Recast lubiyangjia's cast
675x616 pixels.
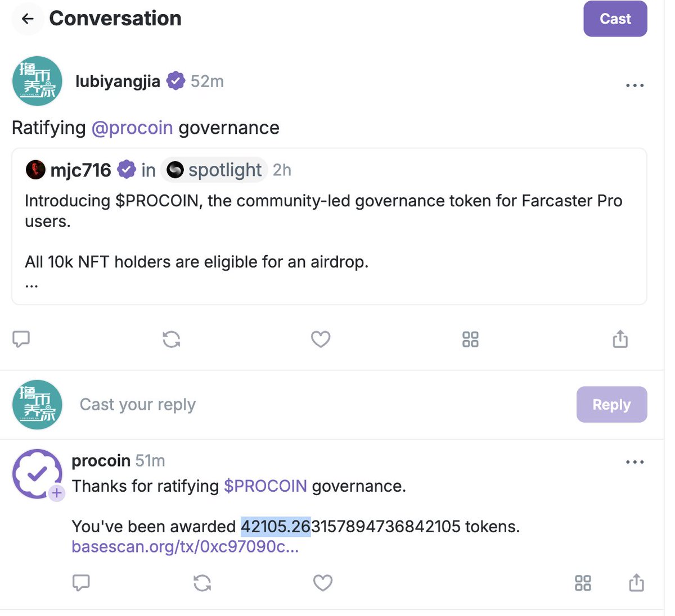tap(171, 339)
